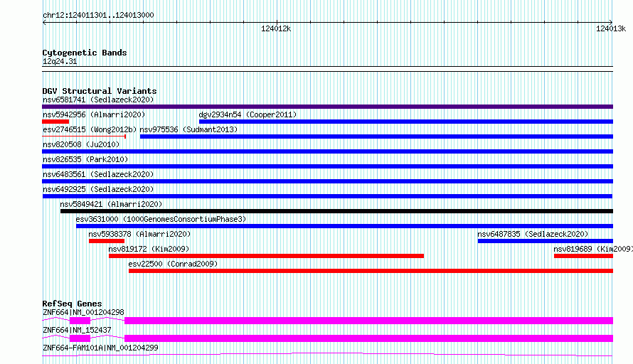Click the 124012k ruler tick label
The height and width of the screenshot is (364, 633).
(276, 28)
